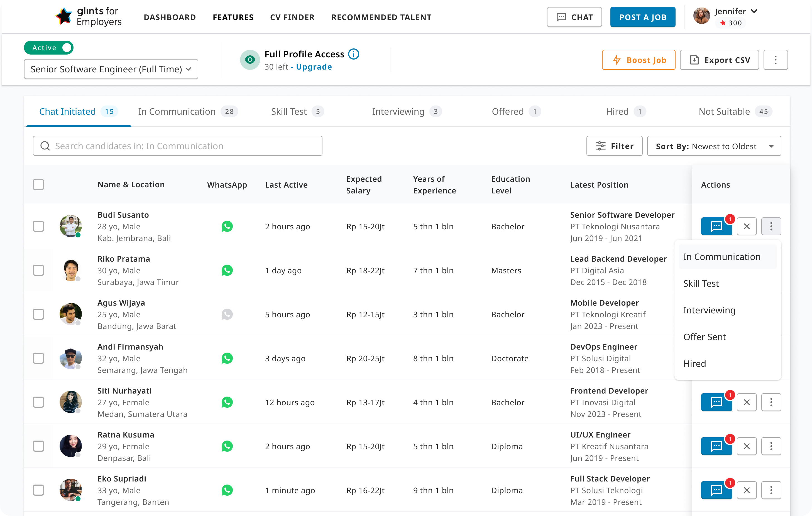Check the select-all header checkbox
Image resolution: width=812 pixels, height=516 pixels.
(38, 185)
